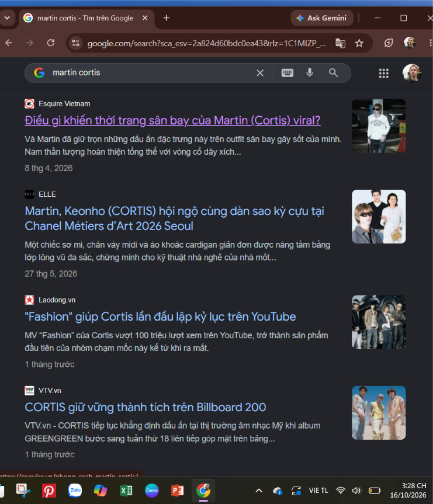
Task: Show hidden system tray icons
Action: click(x=259, y=491)
